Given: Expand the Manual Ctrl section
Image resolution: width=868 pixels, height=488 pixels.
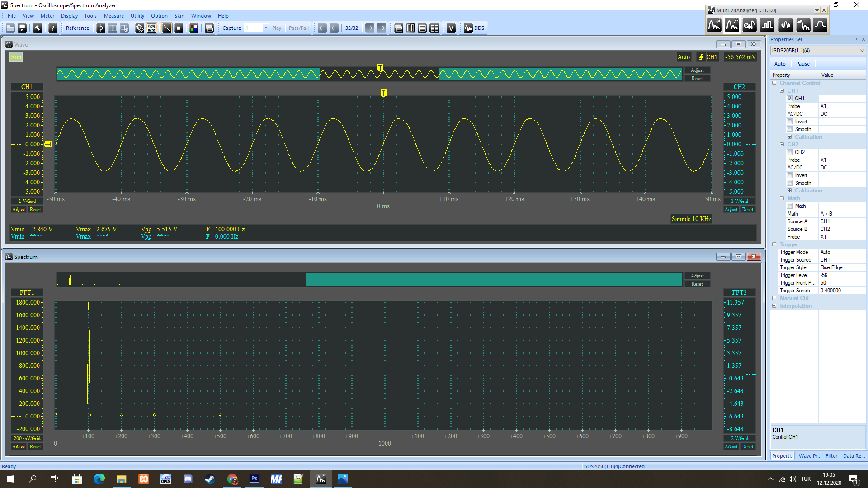Looking at the screenshot, I should click(774, 298).
